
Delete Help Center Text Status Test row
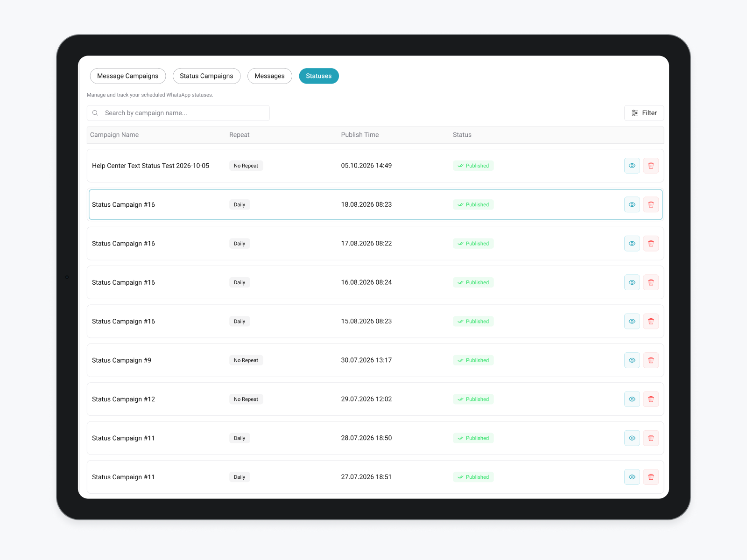pyautogui.click(x=651, y=166)
